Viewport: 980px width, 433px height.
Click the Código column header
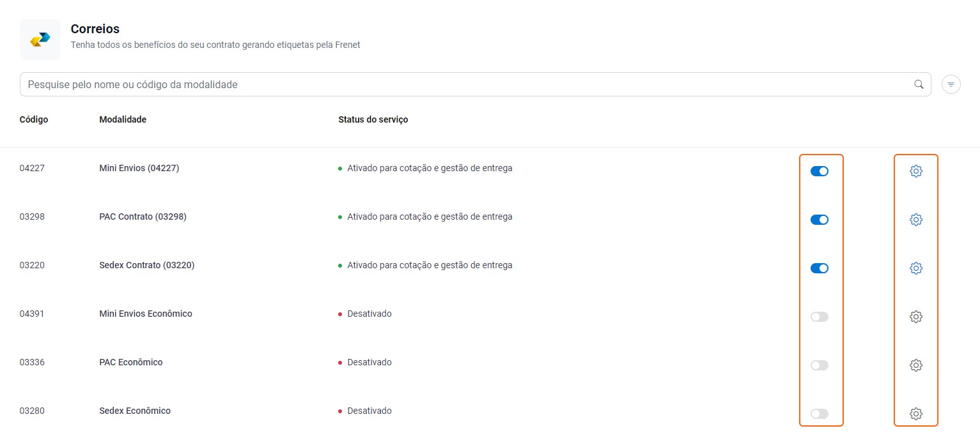click(33, 119)
